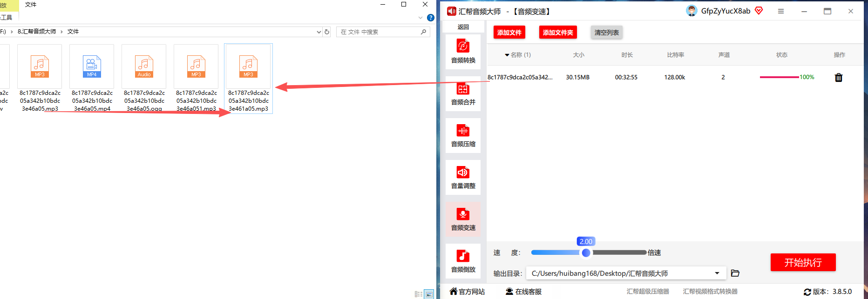Screen dimensions: 868x299
Task: Click the speed slider handle
Action: pyautogui.click(x=586, y=252)
